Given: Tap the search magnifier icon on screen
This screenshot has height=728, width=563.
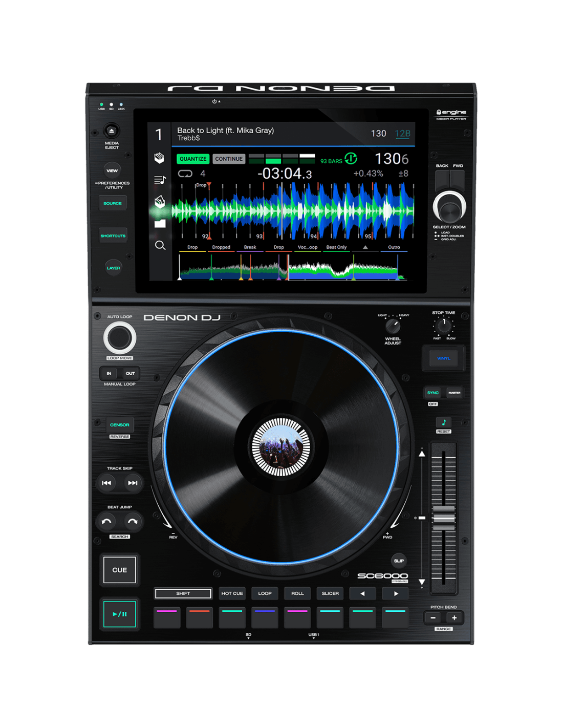Looking at the screenshot, I should [x=160, y=245].
